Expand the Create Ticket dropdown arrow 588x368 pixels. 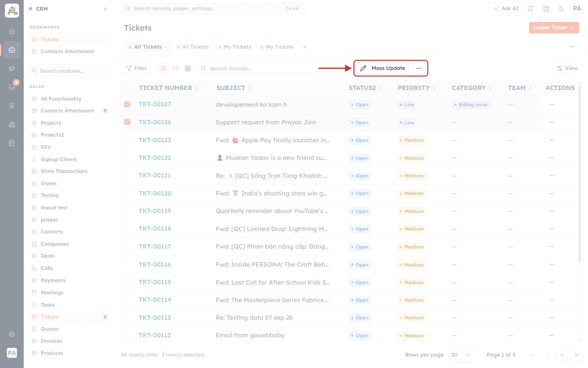(x=573, y=28)
